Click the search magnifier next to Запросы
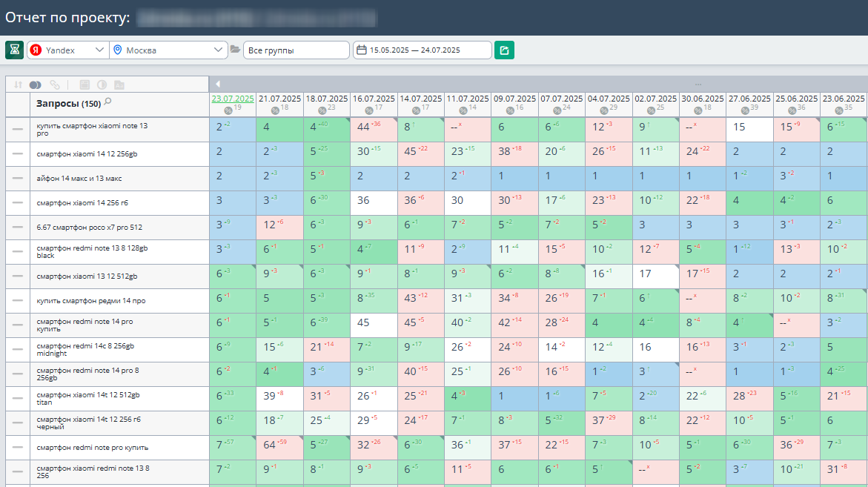 pos(108,102)
